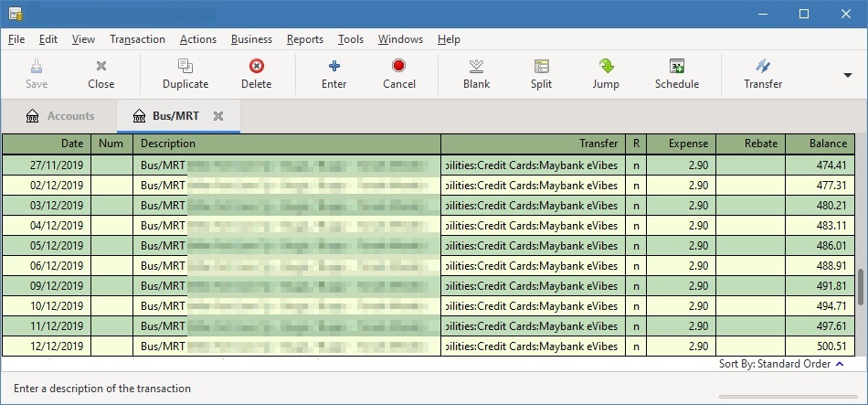Expand the toolbar overflow arrow
Image resolution: width=868 pixels, height=405 pixels.
[848, 75]
